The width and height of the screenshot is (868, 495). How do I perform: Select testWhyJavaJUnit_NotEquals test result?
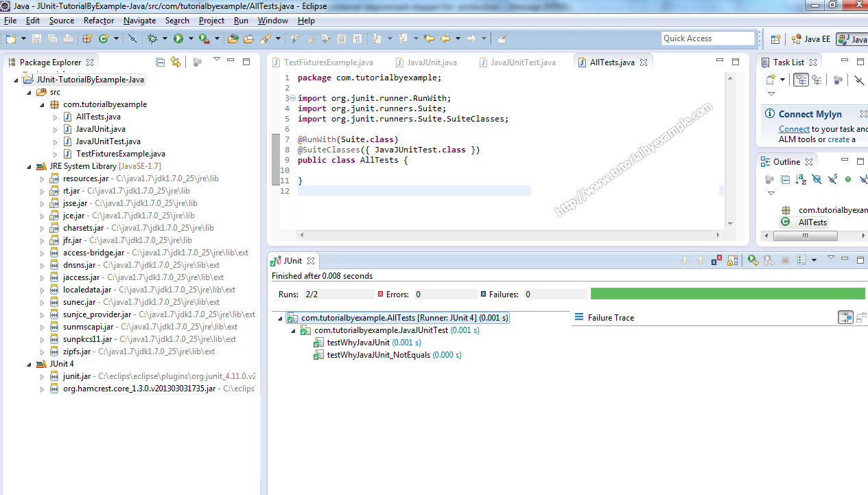pyautogui.click(x=387, y=355)
